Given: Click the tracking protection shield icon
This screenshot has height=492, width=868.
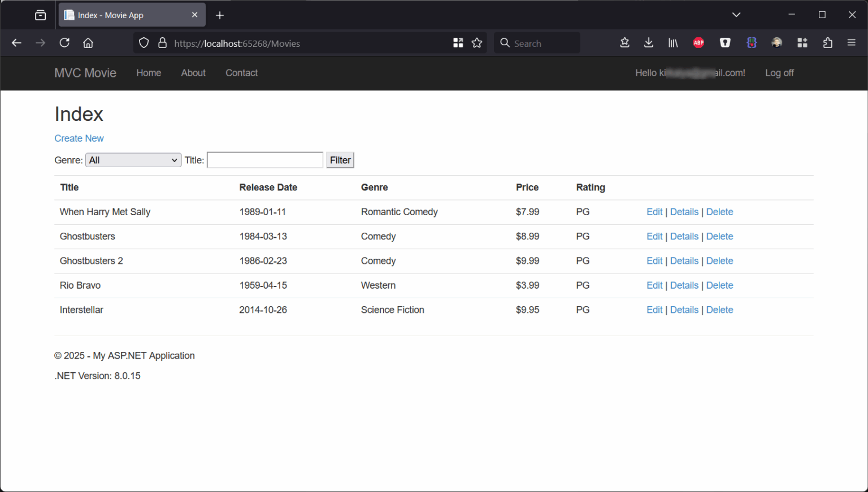Looking at the screenshot, I should (144, 42).
